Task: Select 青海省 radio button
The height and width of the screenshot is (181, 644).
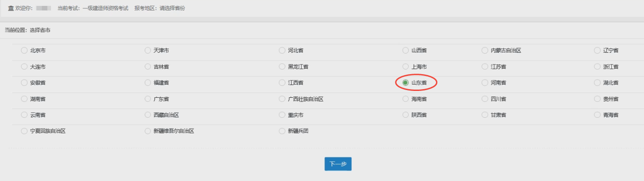Action: (x=597, y=115)
